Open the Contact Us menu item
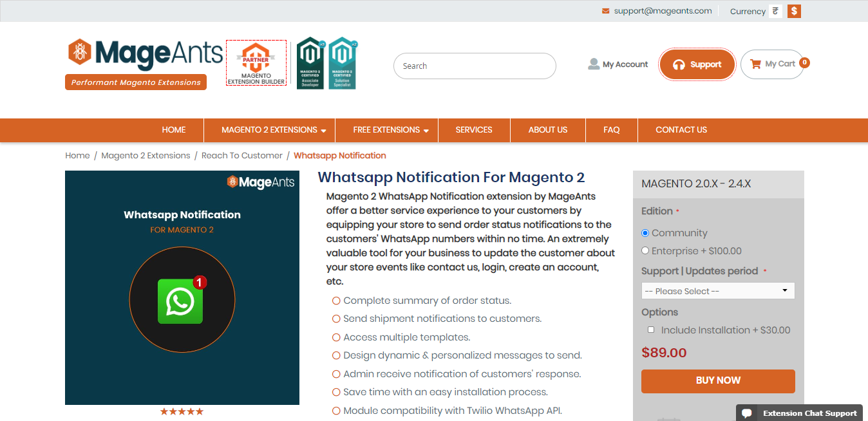Screen dimensions: 868x421 click(681, 130)
